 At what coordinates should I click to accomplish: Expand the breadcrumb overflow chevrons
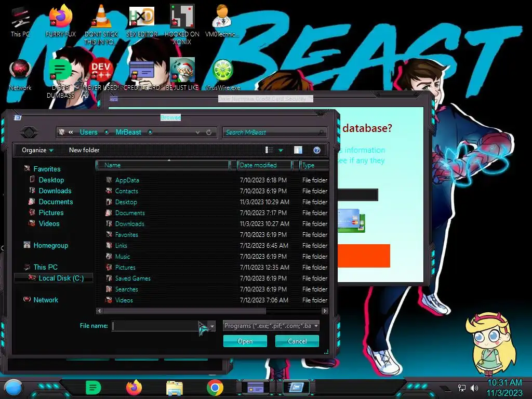click(71, 132)
